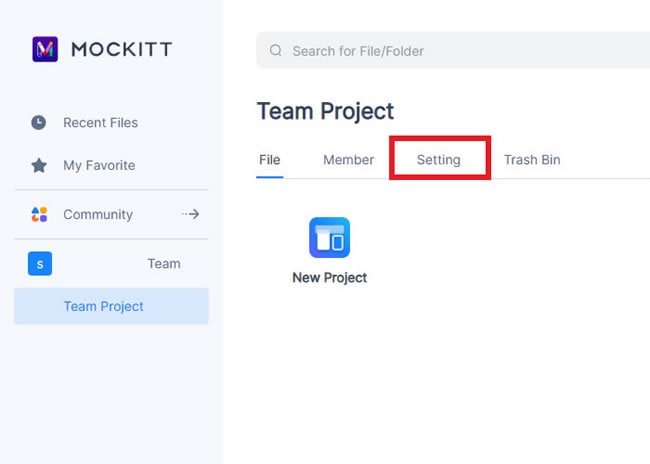Select Team Project in sidebar
650x464 pixels.
pos(111,306)
